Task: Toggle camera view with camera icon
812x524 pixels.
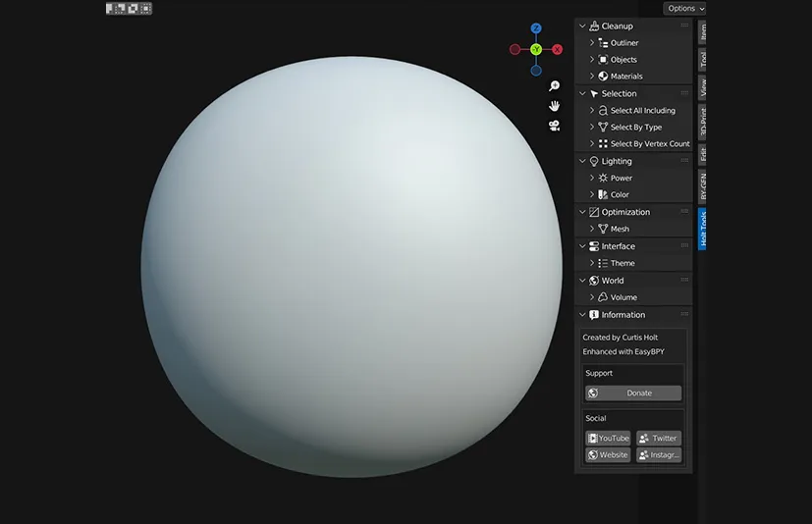Action: pos(555,126)
